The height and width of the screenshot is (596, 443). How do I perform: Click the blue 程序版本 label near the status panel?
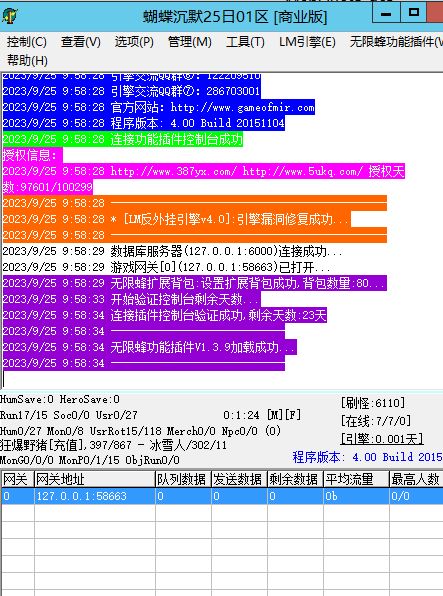tap(367, 457)
